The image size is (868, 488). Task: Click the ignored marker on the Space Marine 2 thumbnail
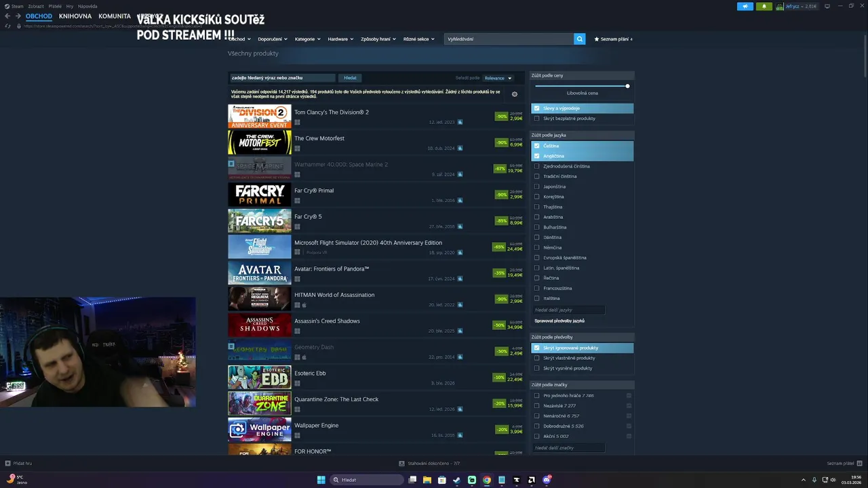coord(231,163)
